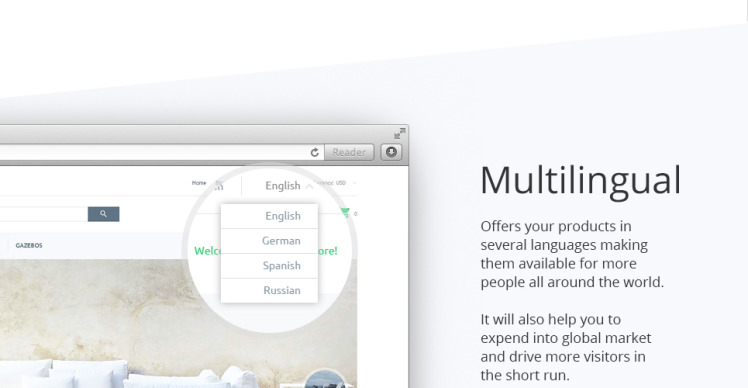Image resolution: width=748 pixels, height=388 pixels.
Task: Open the GAZEBOS navigation menu item
Action: click(29, 245)
